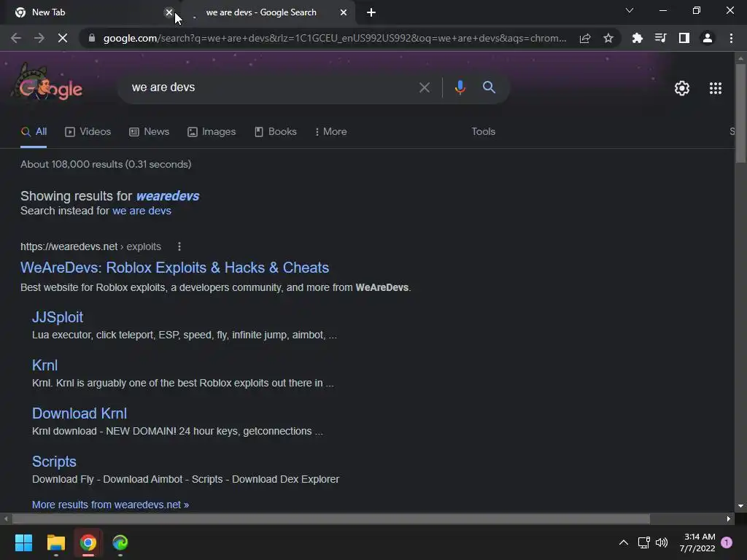747x560 pixels.
Task: Click the Google doodle logo
Action: point(47,85)
